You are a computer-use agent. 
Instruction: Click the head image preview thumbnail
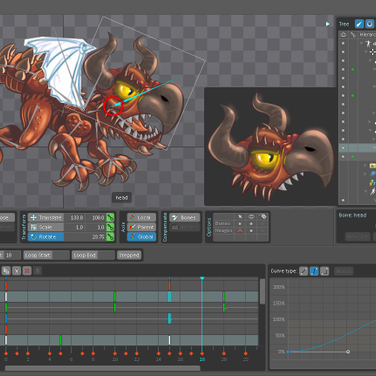click(x=270, y=147)
